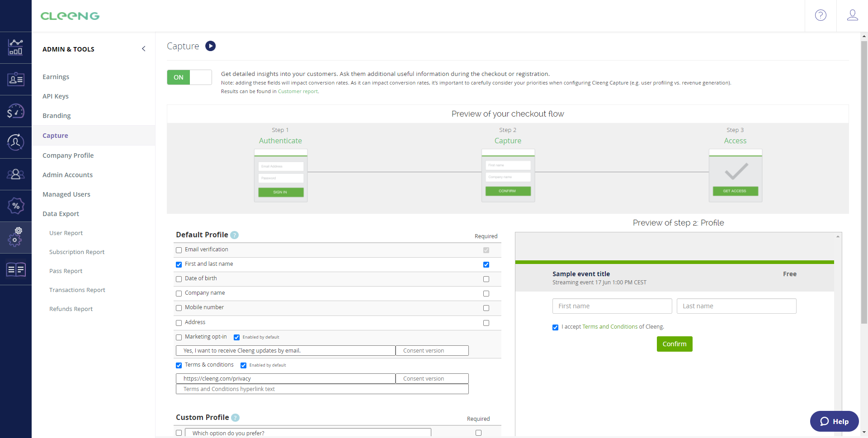This screenshot has width=868, height=438.
Task: Show Custom Profile help tooltip icon
Action: tap(235, 418)
